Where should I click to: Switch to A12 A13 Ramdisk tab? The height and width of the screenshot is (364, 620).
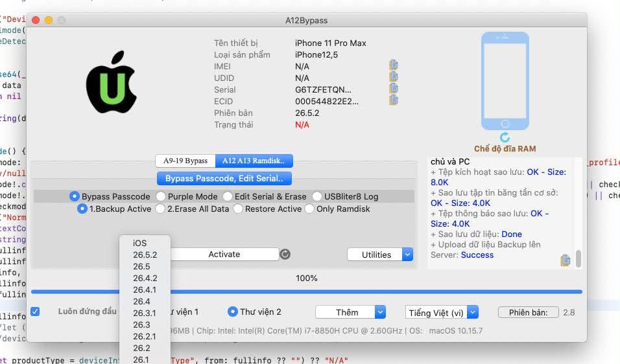pyautogui.click(x=254, y=161)
